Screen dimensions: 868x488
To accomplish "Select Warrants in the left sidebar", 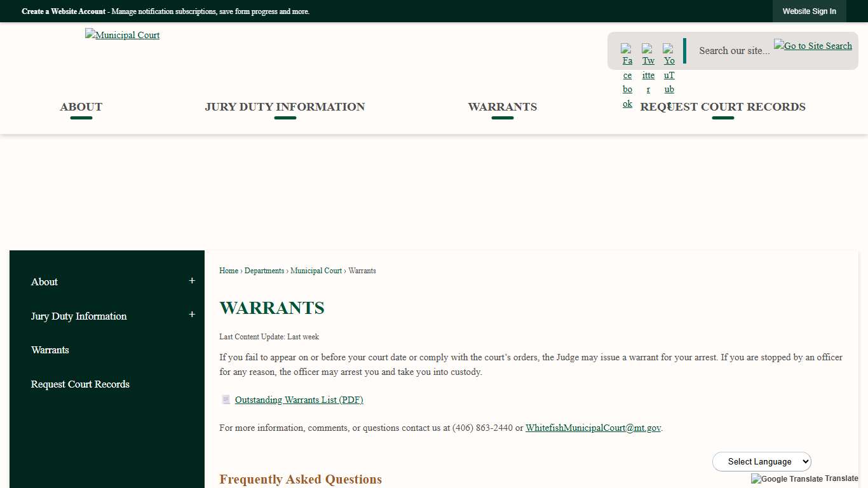I will point(50,350).
